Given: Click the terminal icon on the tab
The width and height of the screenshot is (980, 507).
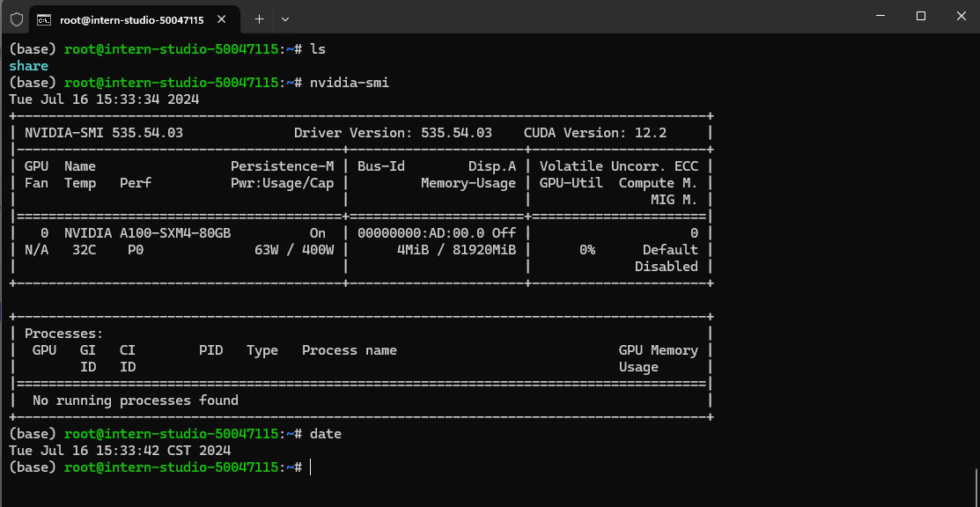Looking at the screenshot, I should coord(44,19).
